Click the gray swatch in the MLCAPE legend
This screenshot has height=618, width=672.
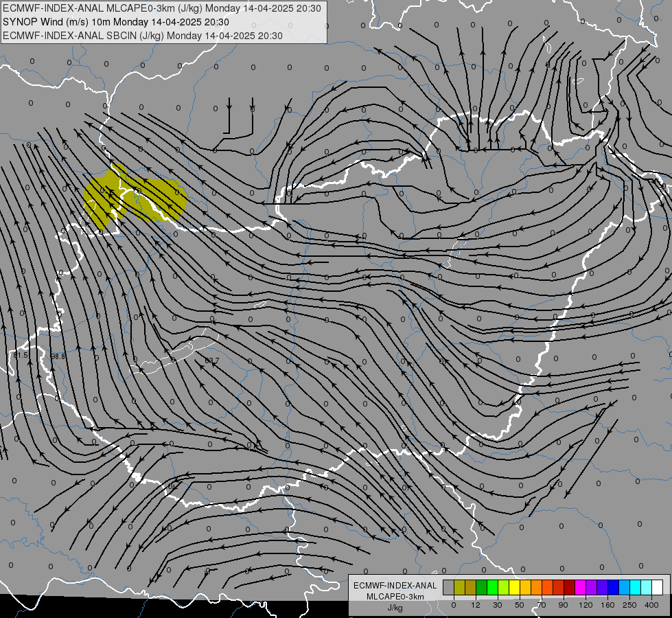[448, 588]
